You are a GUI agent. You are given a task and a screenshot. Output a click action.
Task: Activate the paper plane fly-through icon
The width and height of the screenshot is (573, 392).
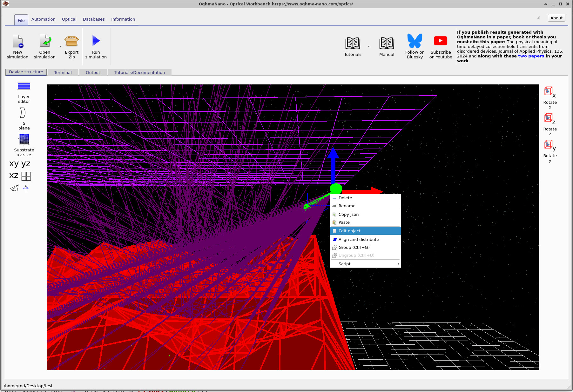[x=14, y=188]
